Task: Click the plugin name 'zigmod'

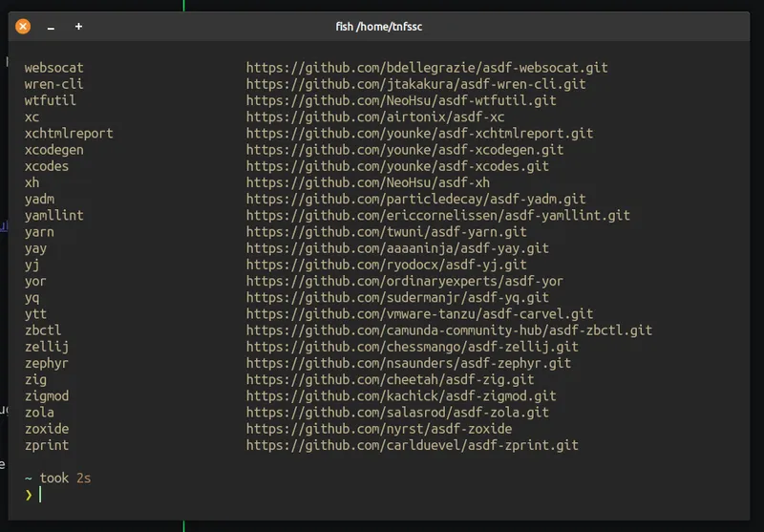Action: coord(47,396)
